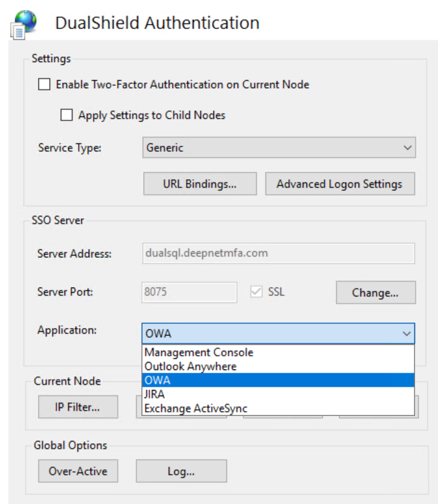Open the IP Filter settings

tap(78, 407)
